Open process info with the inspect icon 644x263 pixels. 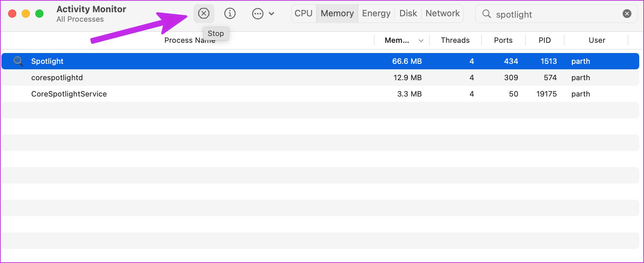tap(230, 14)
